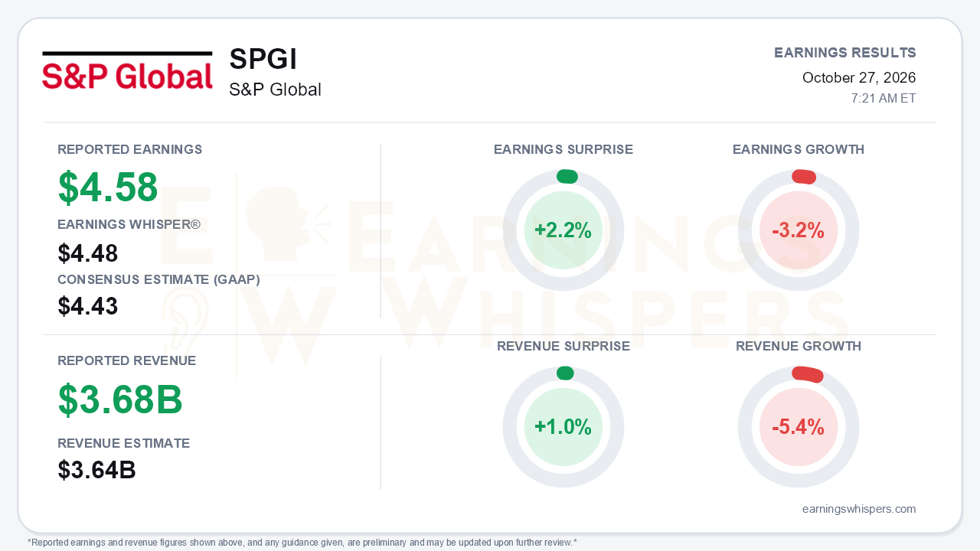Select the consensus estimate value $4.43
The width and height of the screenshot is (980, 551).
[x=88, y=306]
